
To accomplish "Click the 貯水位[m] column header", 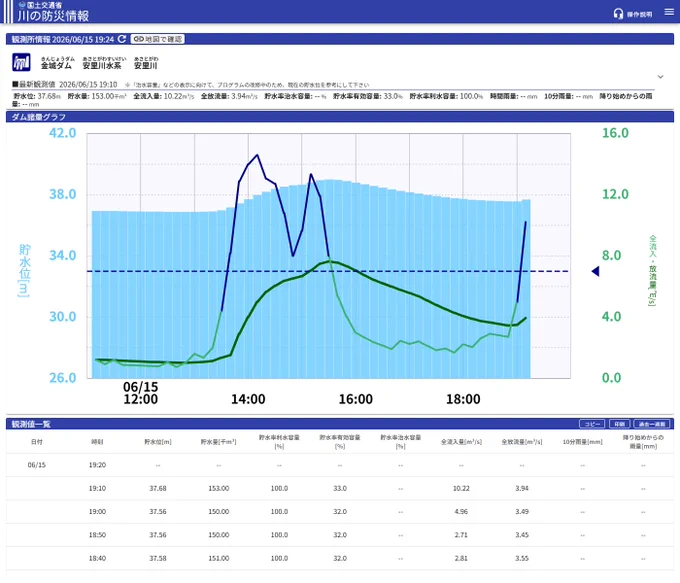I will (158, 442).
